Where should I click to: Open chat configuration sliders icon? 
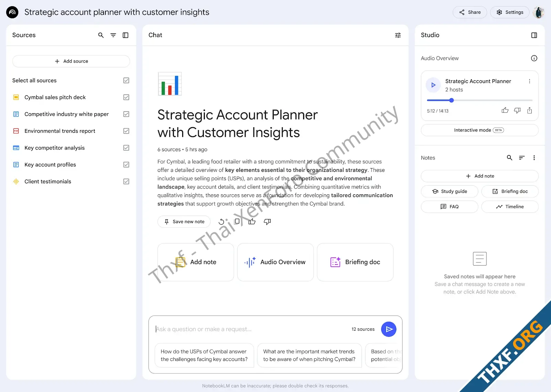click(x=398, y=35)
